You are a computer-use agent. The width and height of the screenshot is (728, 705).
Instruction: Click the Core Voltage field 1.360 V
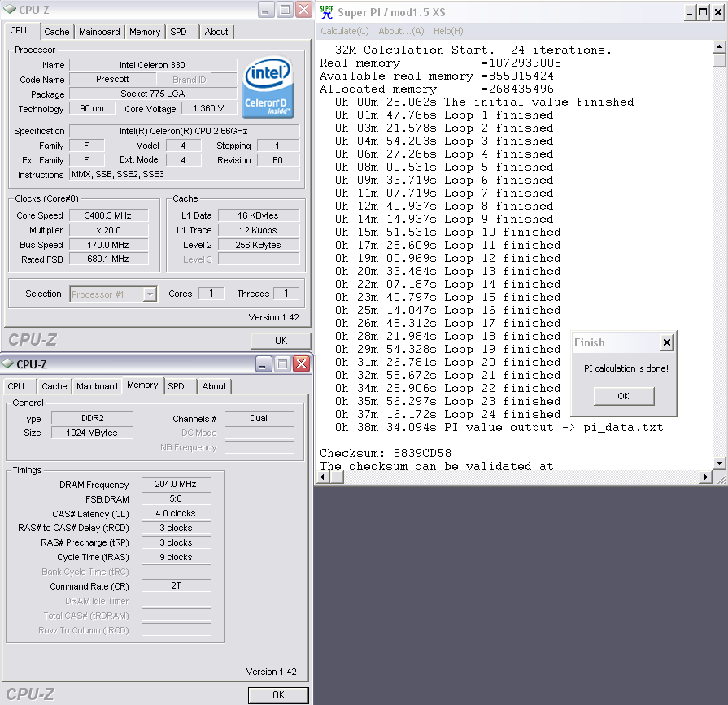click(208, 108)
